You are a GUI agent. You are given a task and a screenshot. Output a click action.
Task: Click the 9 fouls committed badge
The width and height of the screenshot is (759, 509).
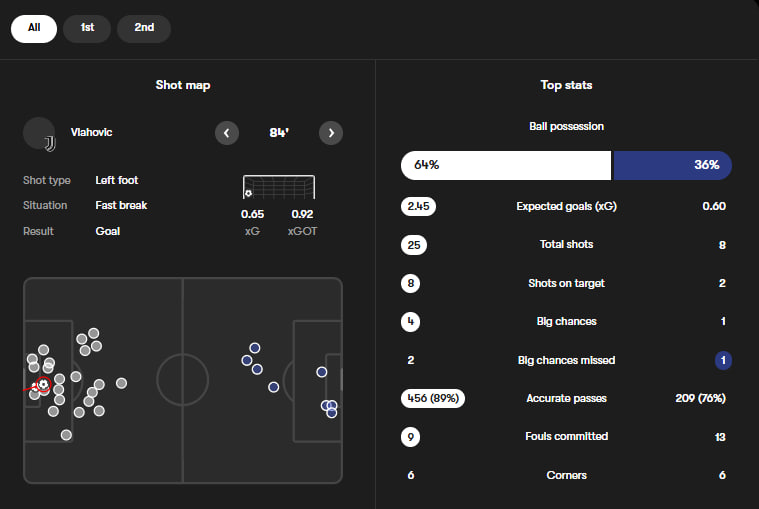410,437
